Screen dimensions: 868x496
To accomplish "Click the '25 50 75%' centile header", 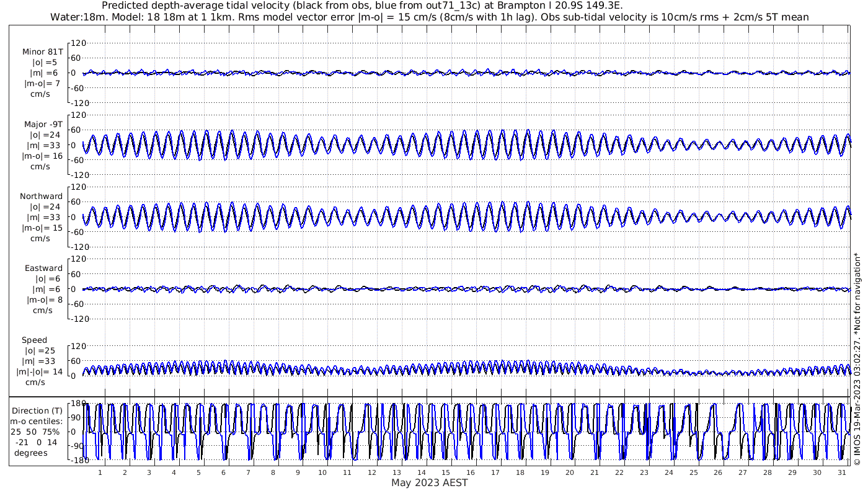I will tap(35, 432).
